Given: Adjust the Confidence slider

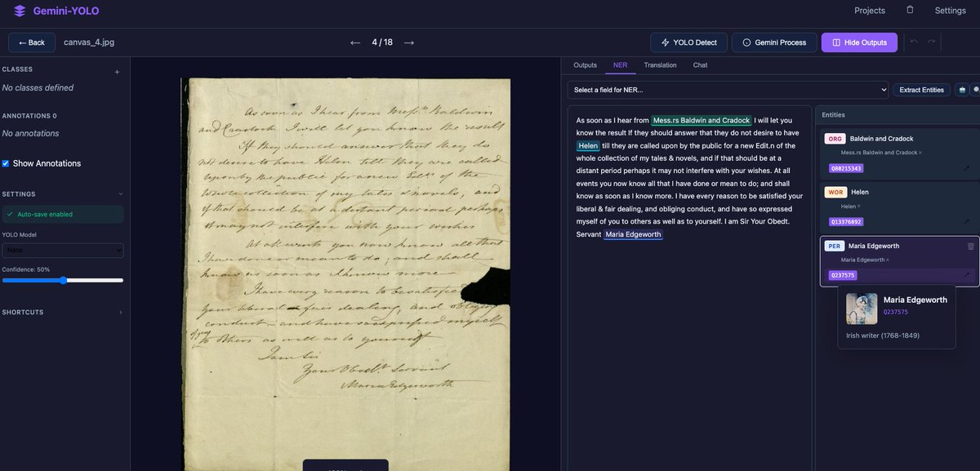Looking at the screenshot, I should 63,280.
